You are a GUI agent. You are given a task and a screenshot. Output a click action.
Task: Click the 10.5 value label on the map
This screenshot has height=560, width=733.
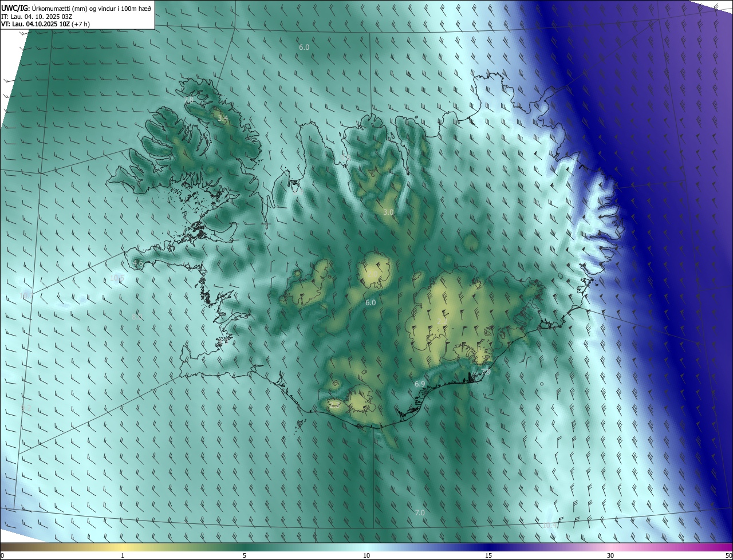point(117,278)
